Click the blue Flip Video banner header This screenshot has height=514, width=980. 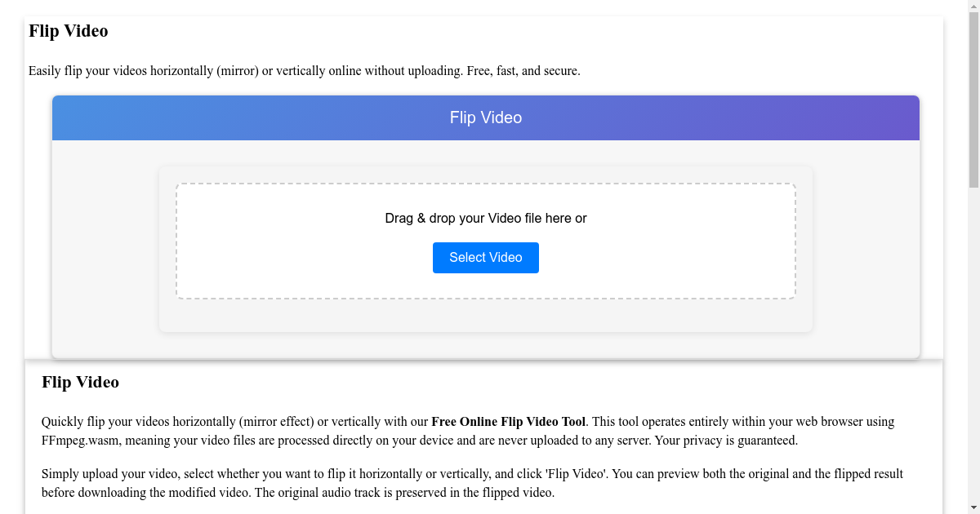coord(485,117)
